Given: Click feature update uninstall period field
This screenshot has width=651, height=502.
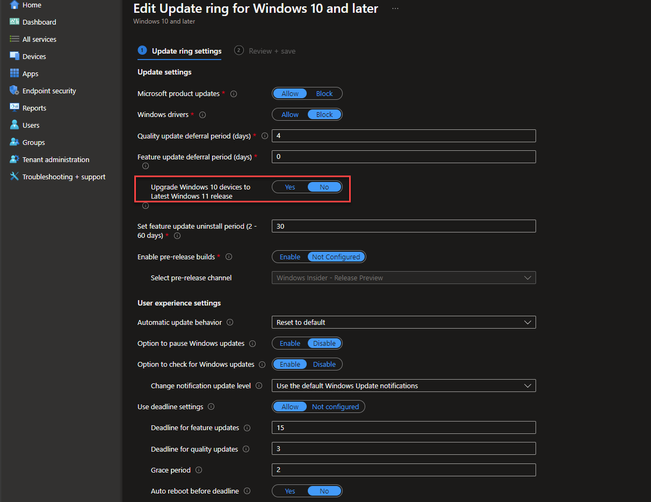Looking at the screenshot, I should pyautogui.click(x=404, y=226).
